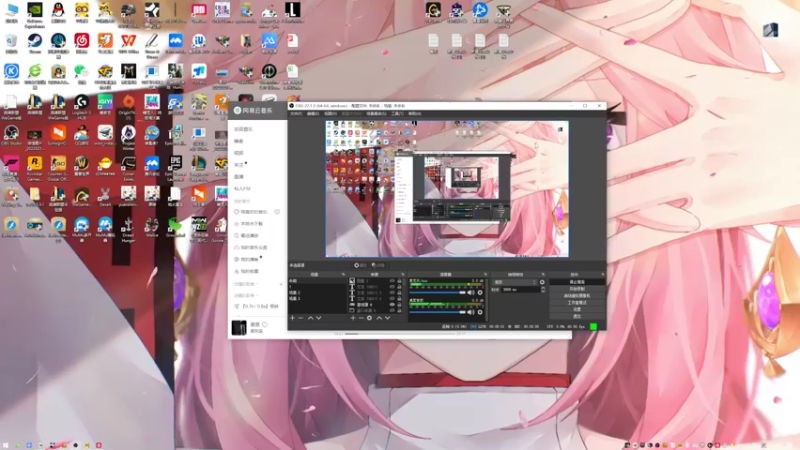Move source down in Sources list
The width and height of the screenshot is (800, 450).
tap(387, 318)
